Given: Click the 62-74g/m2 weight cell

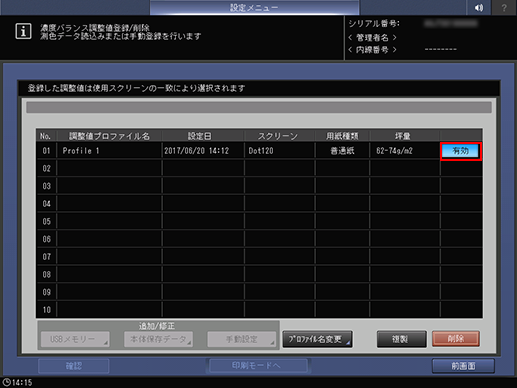Looking at the screenshot, I should (x=405, y=151).
